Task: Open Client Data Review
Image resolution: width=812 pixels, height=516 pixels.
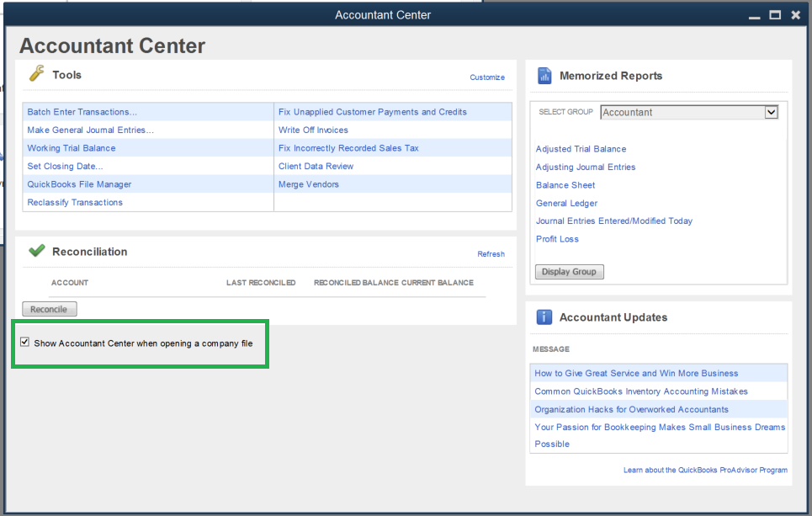Action: coord(316,167)
